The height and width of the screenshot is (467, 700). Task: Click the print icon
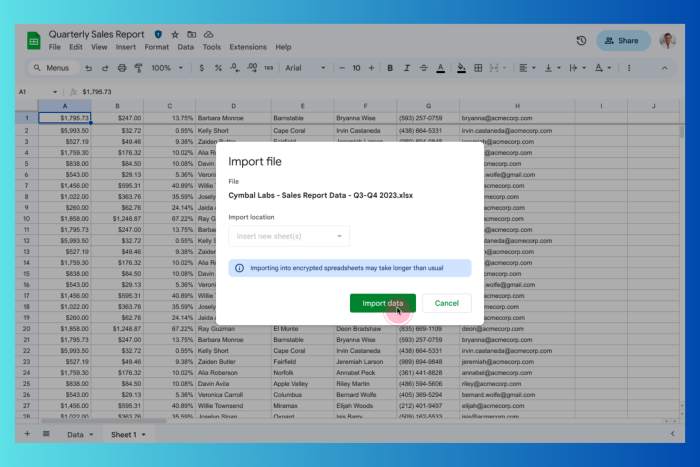122,68
